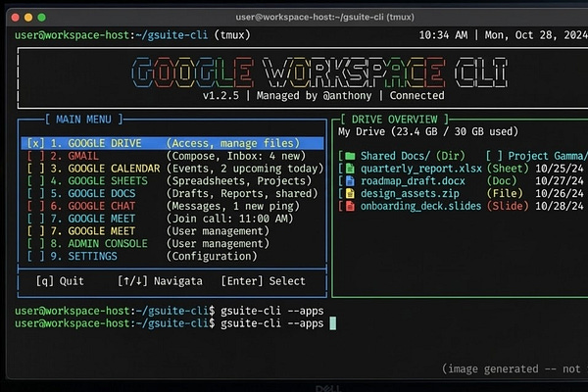
Task: Check the Admin Console checkbox
Action: click(x=35, y=244)
